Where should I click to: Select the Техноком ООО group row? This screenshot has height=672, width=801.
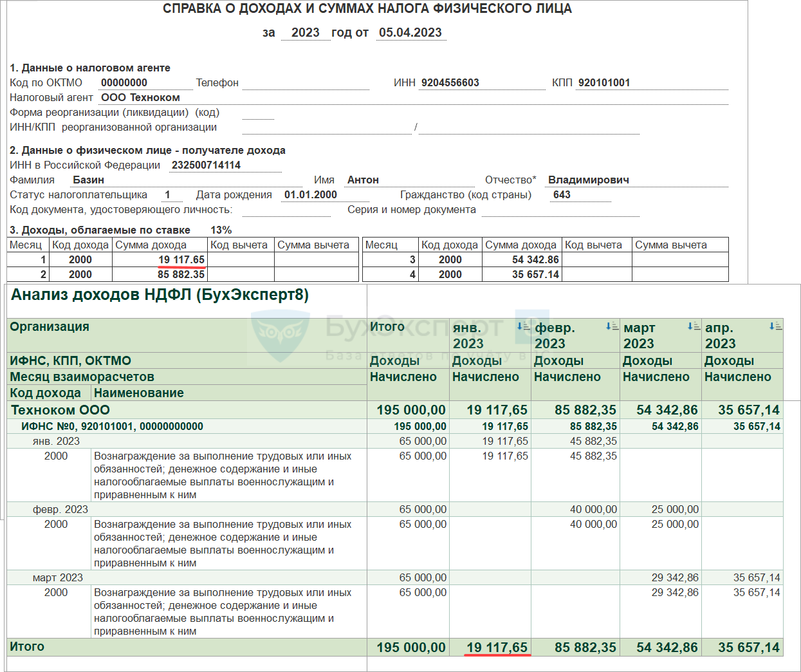[395, 410]
